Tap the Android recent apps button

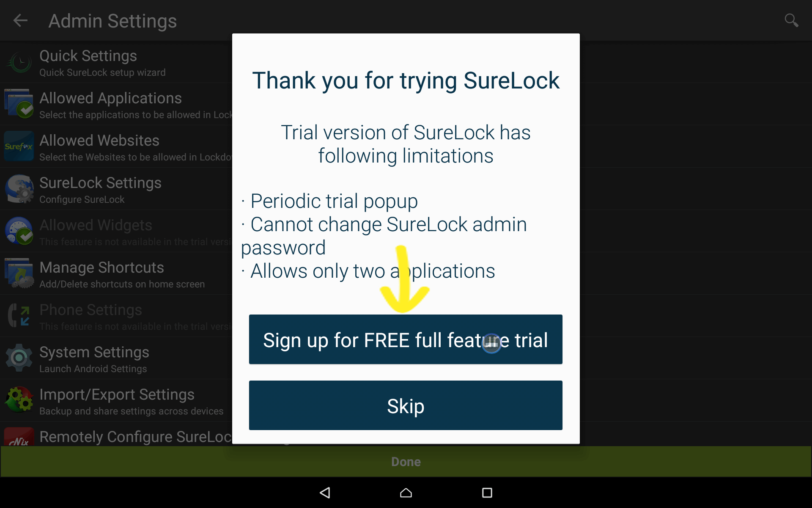pyautogui.click(x=487, y=493)
